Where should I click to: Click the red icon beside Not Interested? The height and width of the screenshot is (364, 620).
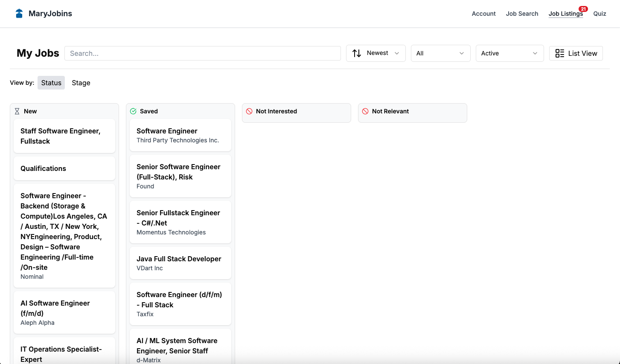(249, 111)
